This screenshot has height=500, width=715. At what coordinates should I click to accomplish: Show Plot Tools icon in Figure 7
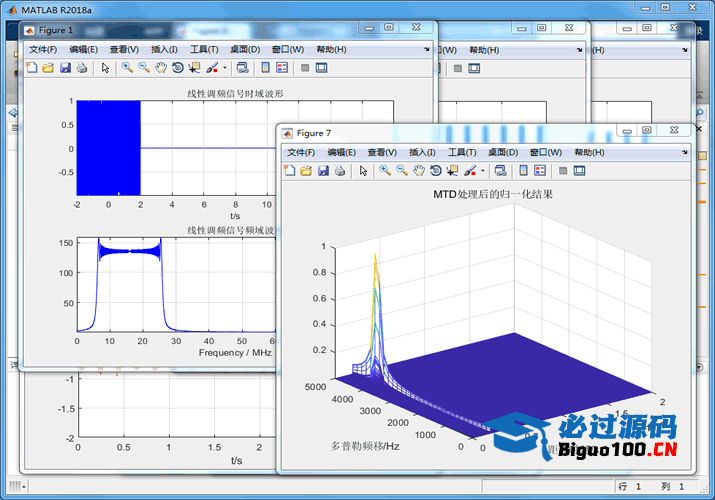pos(580,171)
